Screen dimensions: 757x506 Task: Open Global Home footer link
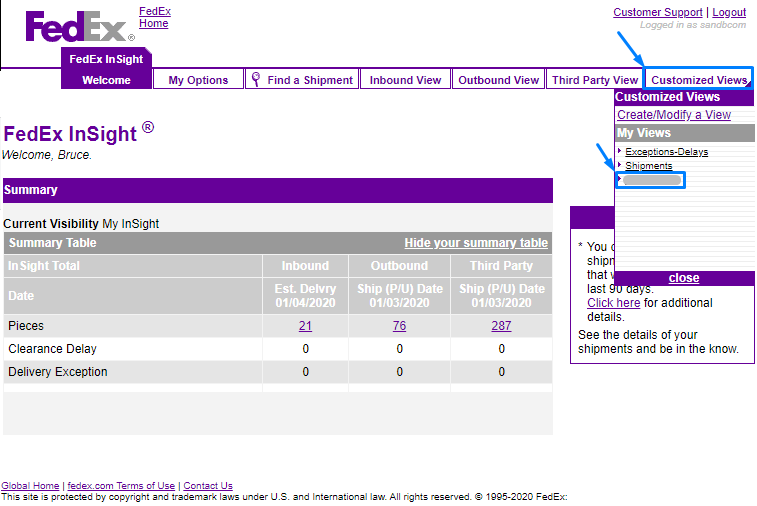pos(30,486)
